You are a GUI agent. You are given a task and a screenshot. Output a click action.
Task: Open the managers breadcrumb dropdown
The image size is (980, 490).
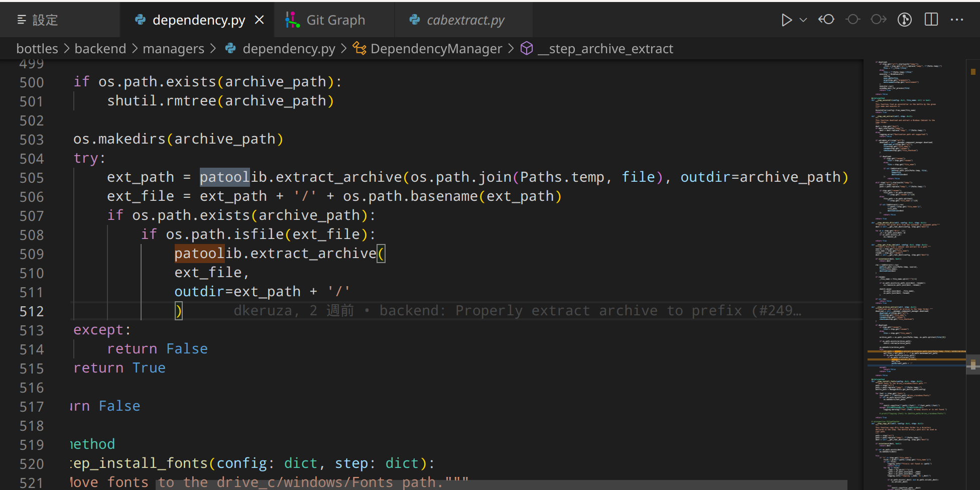pyautogui.click(x=173, y=48)
